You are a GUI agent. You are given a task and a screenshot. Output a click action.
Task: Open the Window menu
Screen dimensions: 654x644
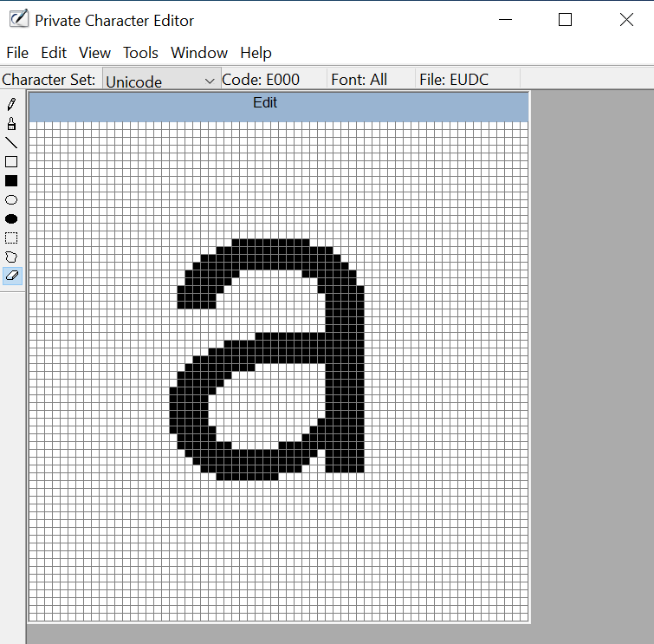(x=199, y=53)
